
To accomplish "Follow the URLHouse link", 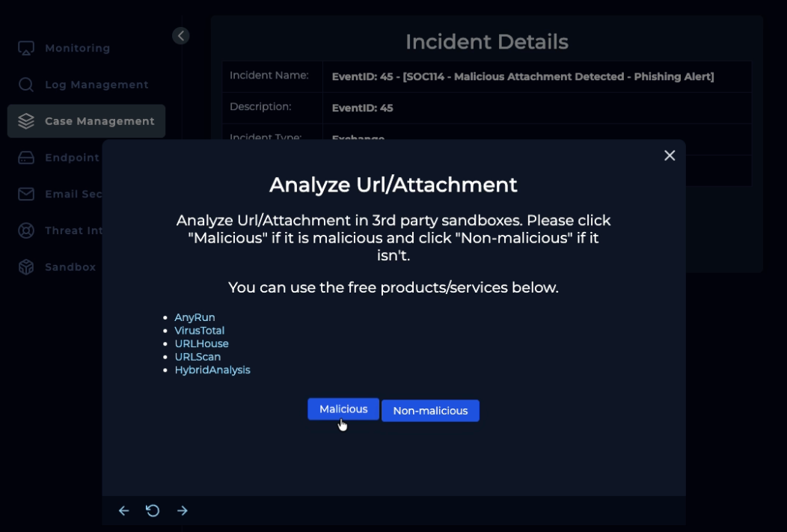I will click(201, 343).
